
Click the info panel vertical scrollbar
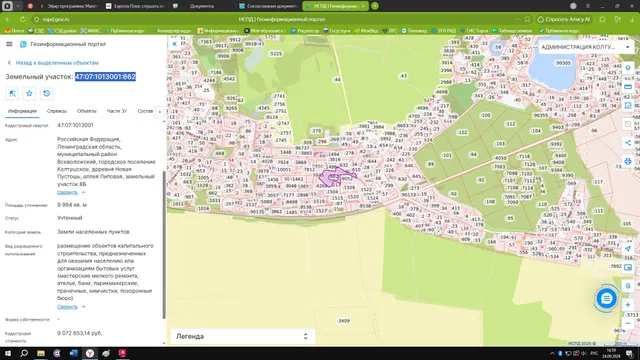(x=164, y=245)
